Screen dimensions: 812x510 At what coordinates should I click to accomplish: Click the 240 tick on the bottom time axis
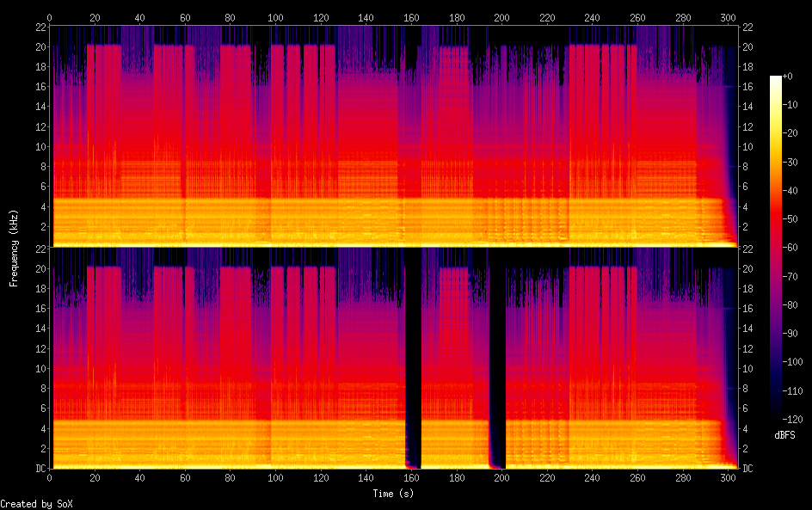click(x=592, y=478)
